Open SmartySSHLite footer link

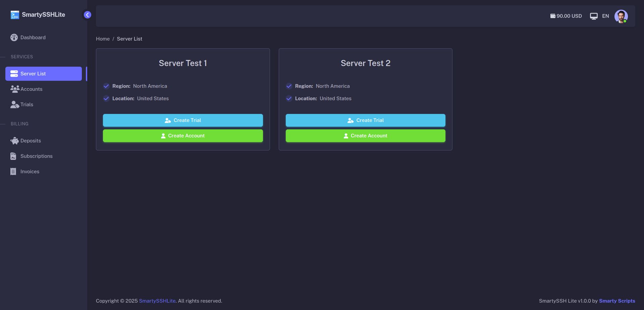click(157, 301)
